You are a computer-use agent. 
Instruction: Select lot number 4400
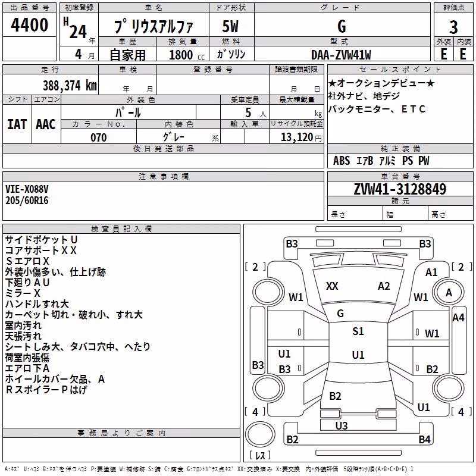pos(29,25)
